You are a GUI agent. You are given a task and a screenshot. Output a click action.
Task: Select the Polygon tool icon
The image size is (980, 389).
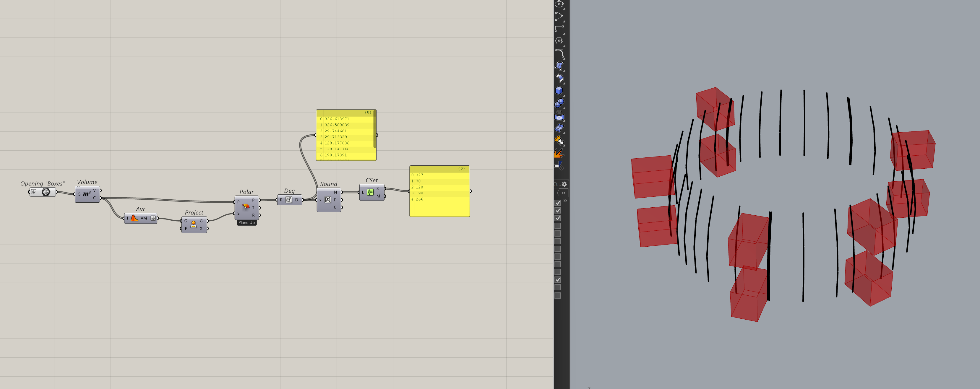click(559, 41)
